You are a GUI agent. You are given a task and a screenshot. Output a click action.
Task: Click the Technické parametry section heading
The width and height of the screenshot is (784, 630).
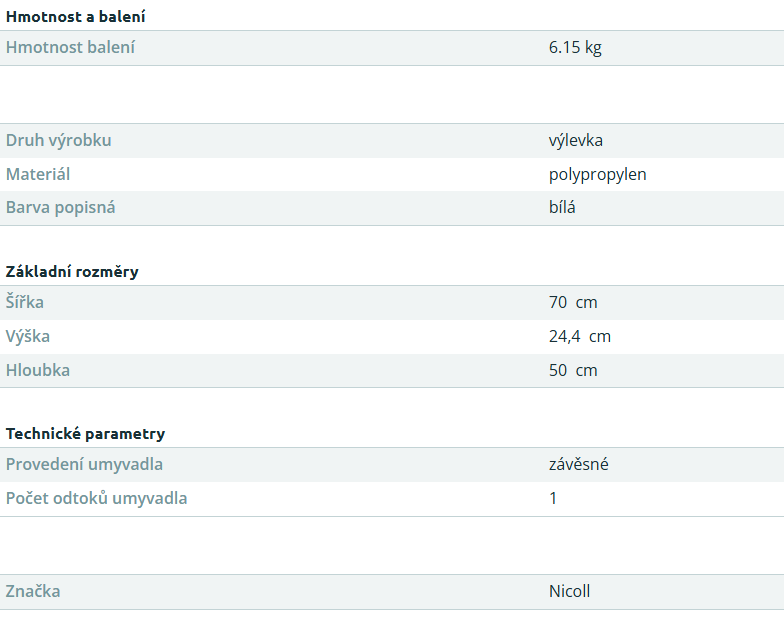tap(86, 434)
